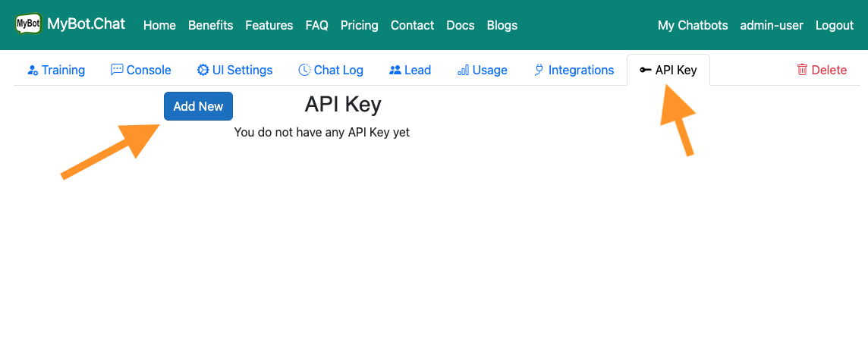868x361 pixels.
Task: Click the Integrations plug icon
Action: tap(539, 71)
